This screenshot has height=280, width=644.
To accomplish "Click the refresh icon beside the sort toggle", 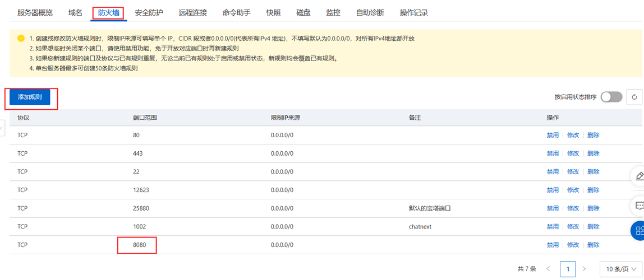I will pos(634,97).
